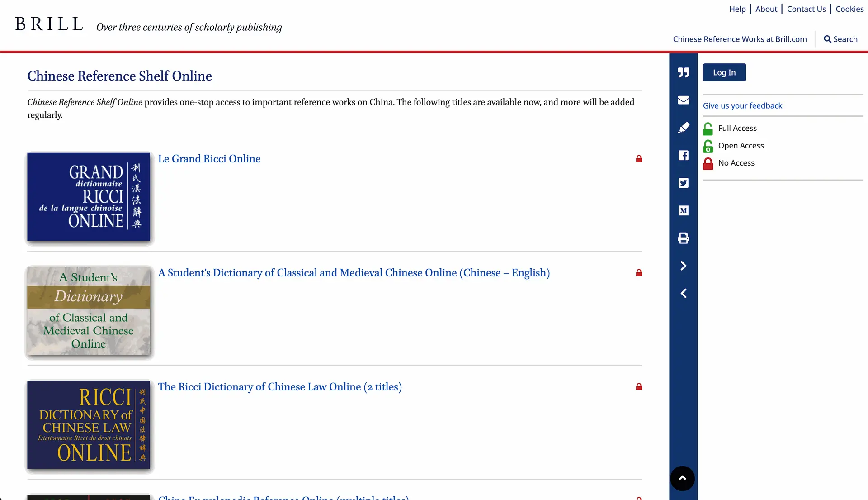The image size is (868, 500).
Task: Open the About link in the header
Action: 766,9
